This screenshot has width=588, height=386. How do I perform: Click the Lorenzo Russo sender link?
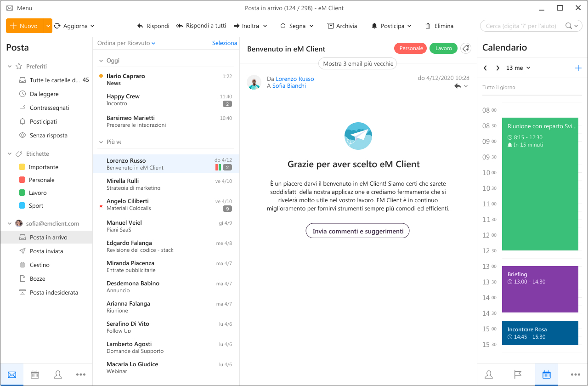pos(295,79)
